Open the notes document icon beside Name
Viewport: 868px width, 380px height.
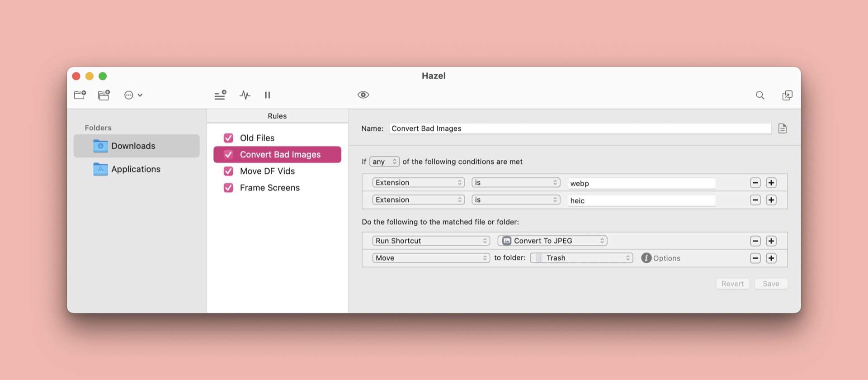783,128
